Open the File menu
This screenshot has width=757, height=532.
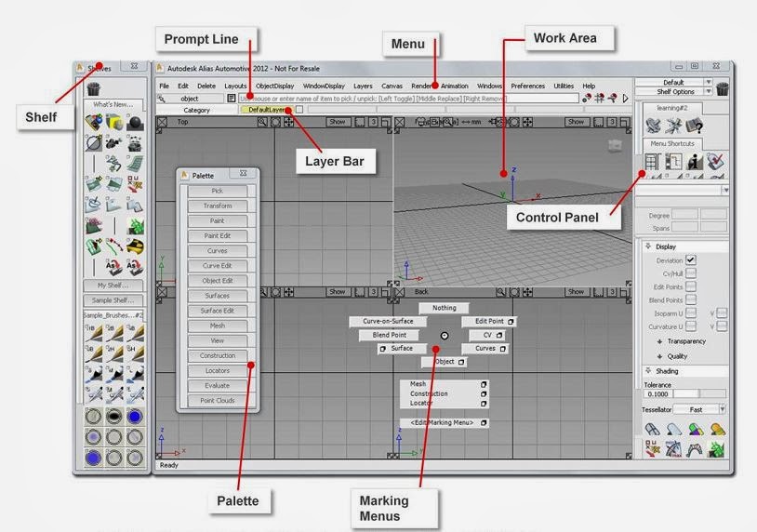(x=165, y=86)
